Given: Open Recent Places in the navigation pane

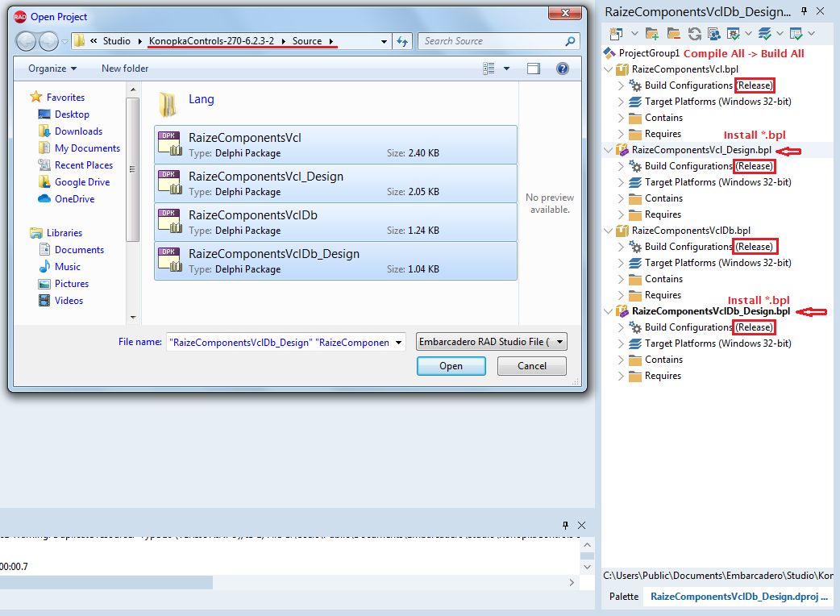Looking at the screenshot, I should pyautogui.click(x=84, y=165).
